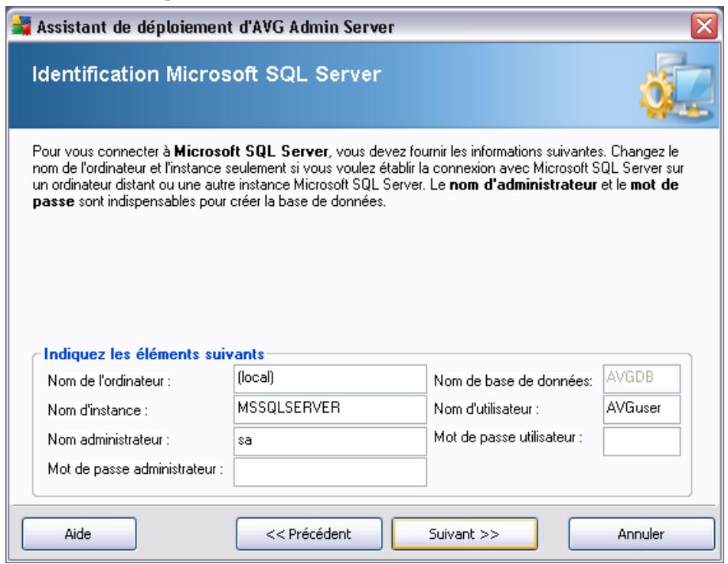728x564 pixels.
Task: Click the 'Identification Microsoft SQL Server' heading
Action: point(207,74)
